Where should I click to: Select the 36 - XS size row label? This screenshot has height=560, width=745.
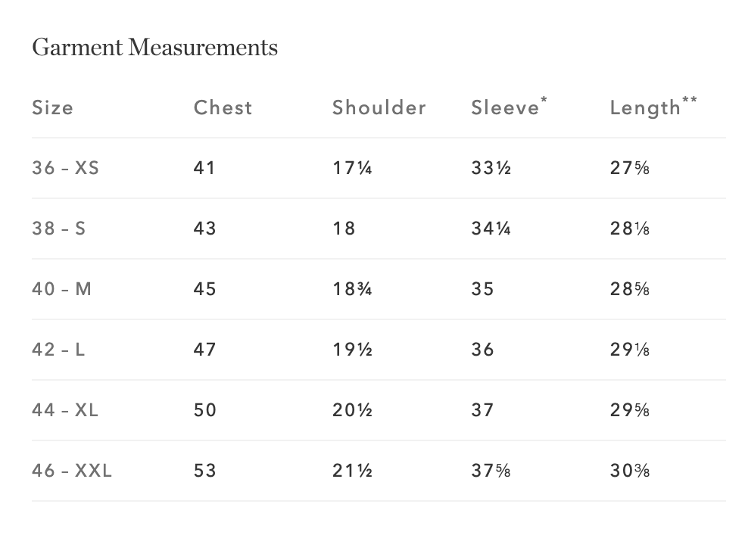point(66,168)
